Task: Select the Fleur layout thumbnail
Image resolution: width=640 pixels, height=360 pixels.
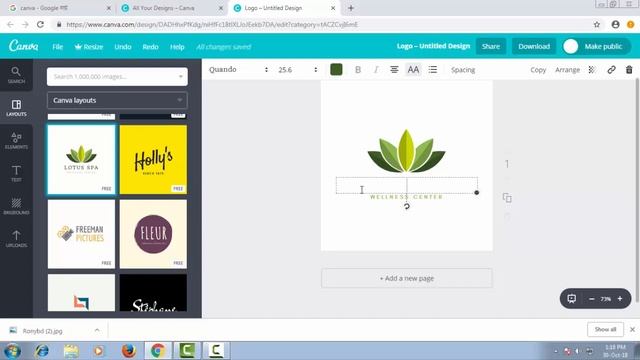Action: click(153, 234)
